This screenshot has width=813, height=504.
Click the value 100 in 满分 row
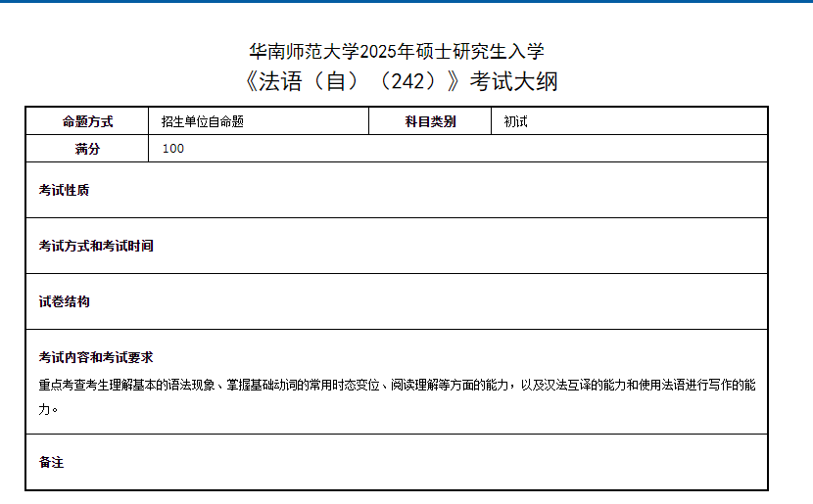pos(172,149)
